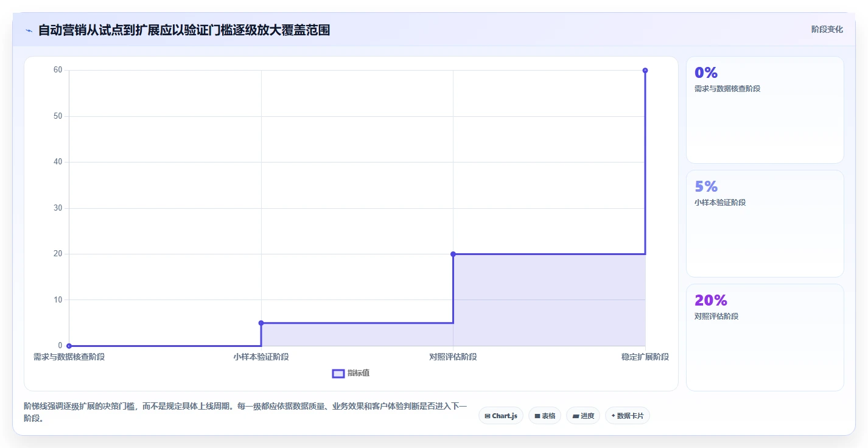Click 对照评估阶段 label in the 20% card
The height and width of the screenshot is (448, 868).
(716, 317)
